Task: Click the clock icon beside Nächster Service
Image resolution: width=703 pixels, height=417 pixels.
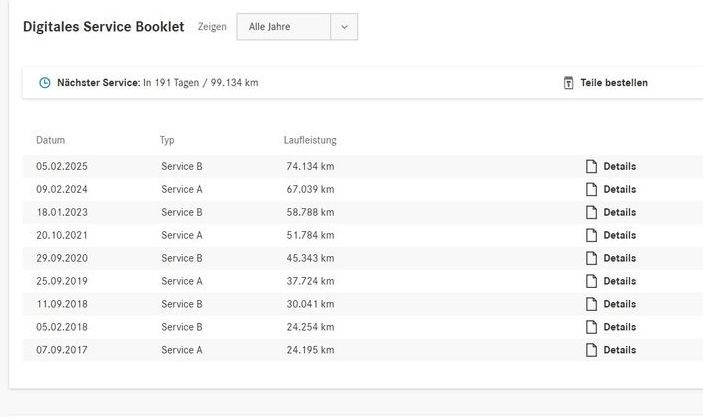Action: point(44,83)
